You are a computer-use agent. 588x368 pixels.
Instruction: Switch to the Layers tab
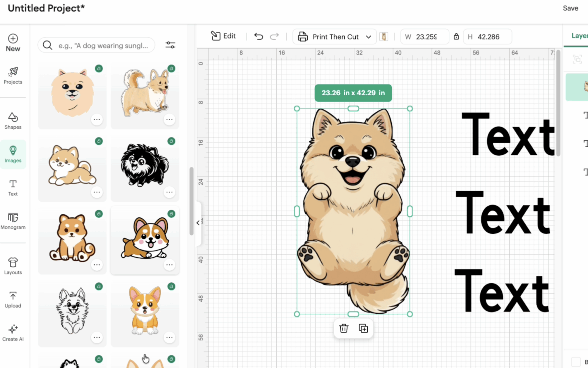[x=579, y=36]
